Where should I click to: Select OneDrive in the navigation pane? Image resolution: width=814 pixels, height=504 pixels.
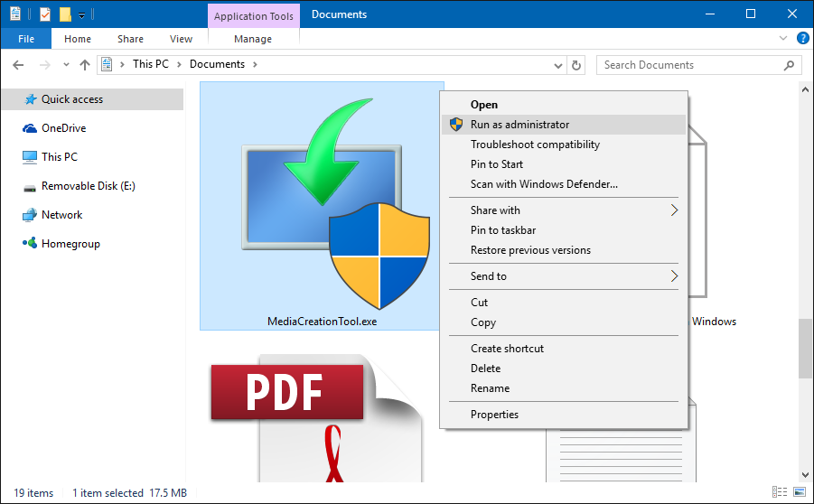[x=63, y=128]
